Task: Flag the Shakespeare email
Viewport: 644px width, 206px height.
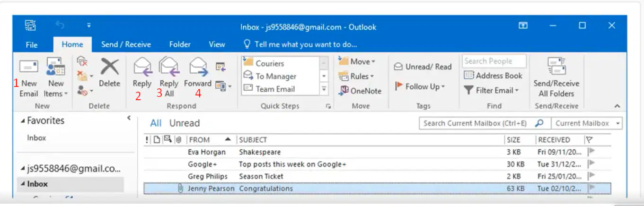Action: point(591,152)
